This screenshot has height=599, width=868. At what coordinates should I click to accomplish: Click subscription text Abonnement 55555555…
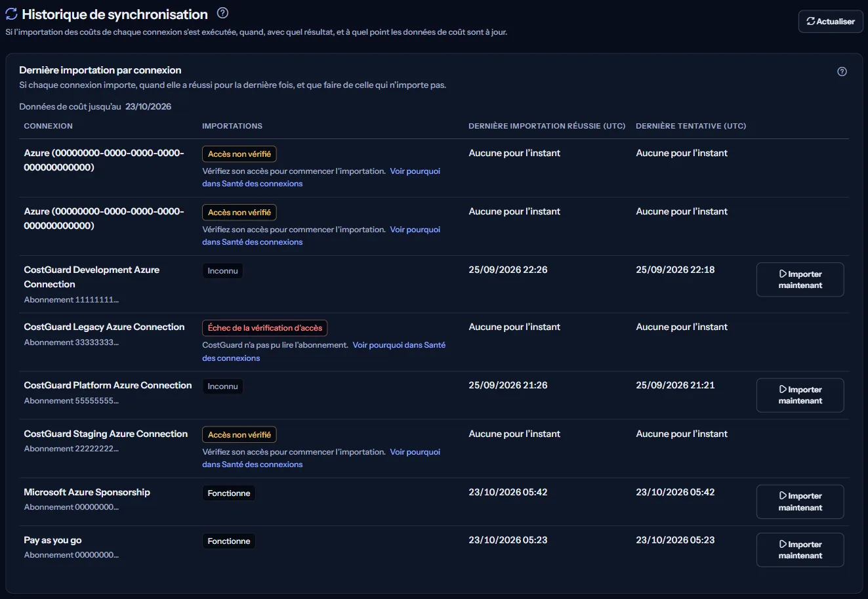pyautogui.click(x=72, y=401)
